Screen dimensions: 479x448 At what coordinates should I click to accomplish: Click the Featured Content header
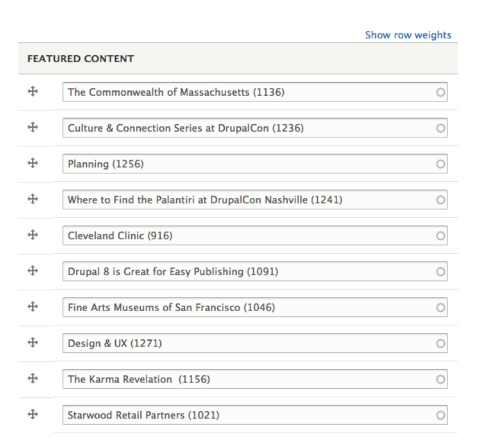pyautogui.click(x=80, y=58)
